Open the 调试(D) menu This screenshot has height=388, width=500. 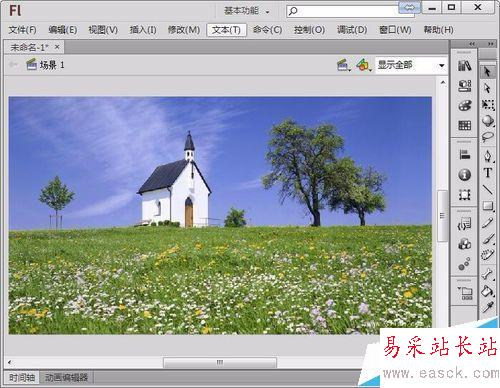click(x=352, y=30)
